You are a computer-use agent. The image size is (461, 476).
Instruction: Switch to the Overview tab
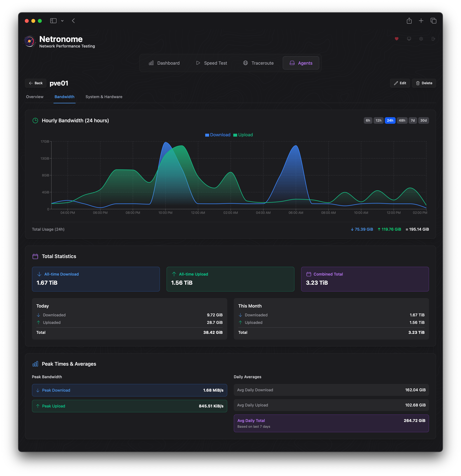[x=35, y=97]
